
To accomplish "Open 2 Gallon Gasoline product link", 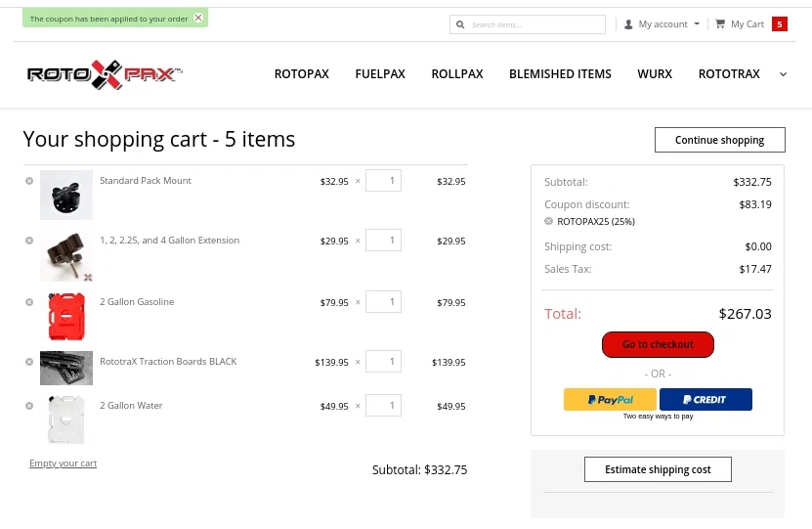I will click(137, 301).
